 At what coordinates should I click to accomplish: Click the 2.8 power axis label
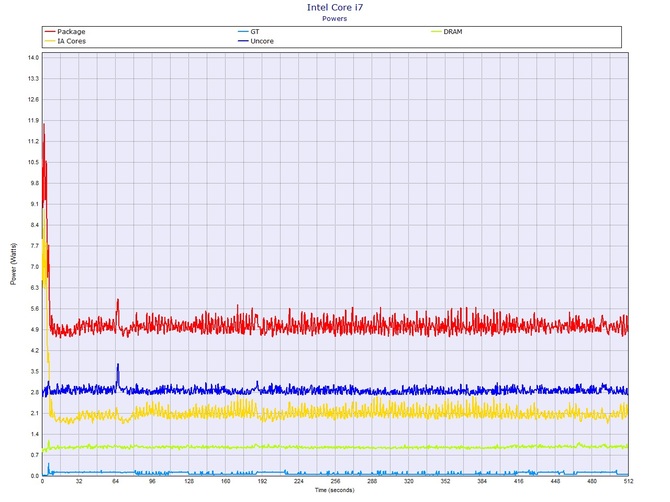pyautogui.click(x=34, y=393)
